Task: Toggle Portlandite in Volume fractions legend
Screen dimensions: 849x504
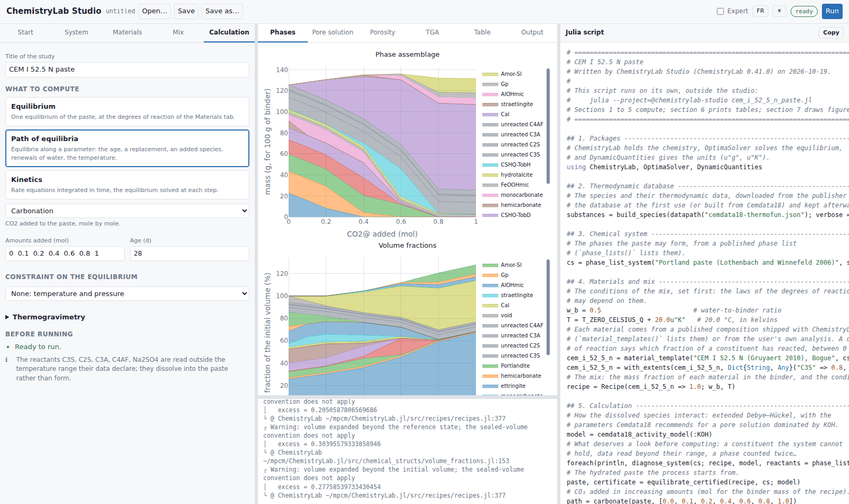Action: (x=506, y=366)
